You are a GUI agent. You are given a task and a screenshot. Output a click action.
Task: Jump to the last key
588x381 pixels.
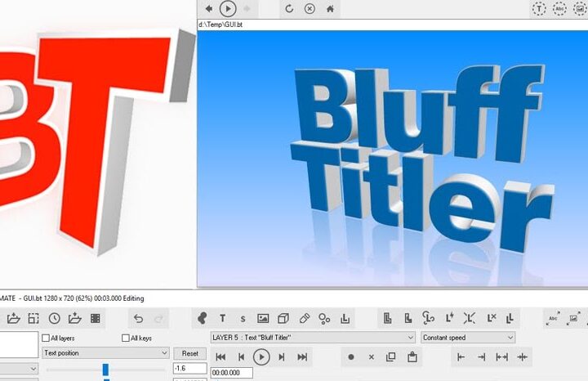pyautogui.click(x=302, y=357)
